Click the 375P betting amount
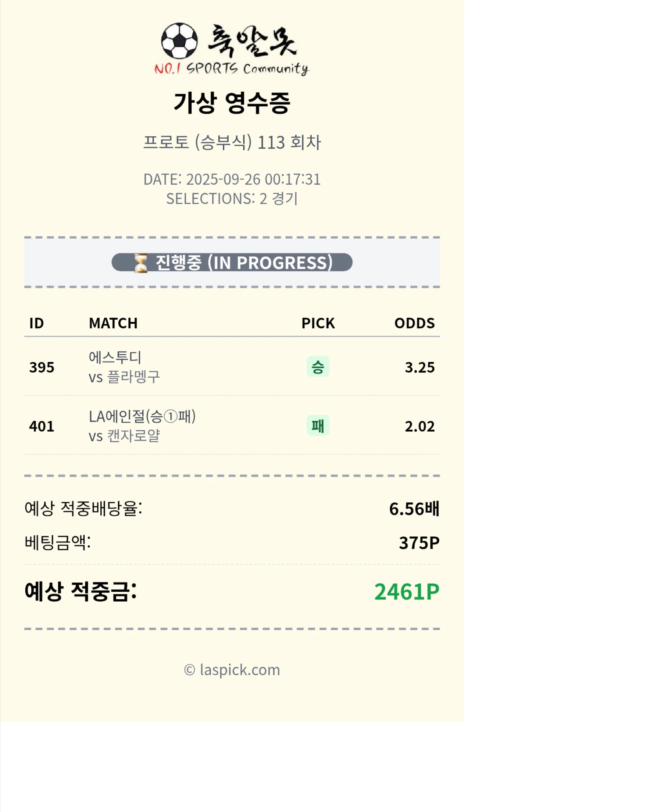Screen dimensions: 650x812 (x=419, y=543)
